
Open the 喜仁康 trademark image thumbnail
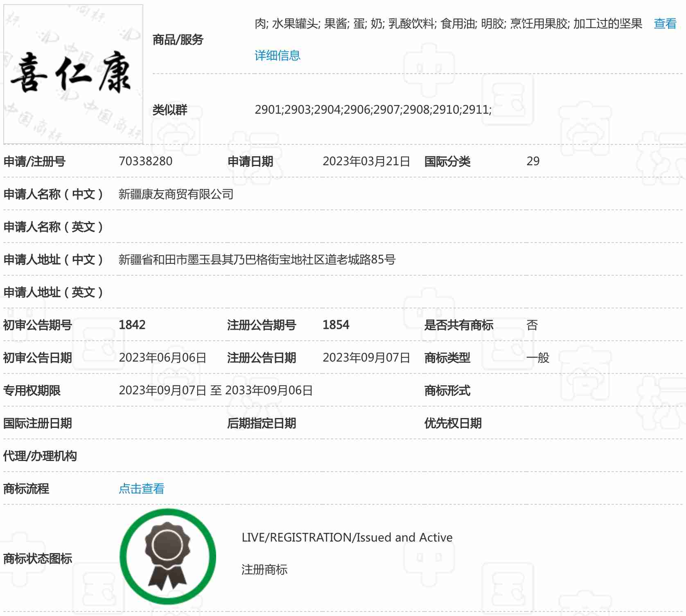coord(73,74)
